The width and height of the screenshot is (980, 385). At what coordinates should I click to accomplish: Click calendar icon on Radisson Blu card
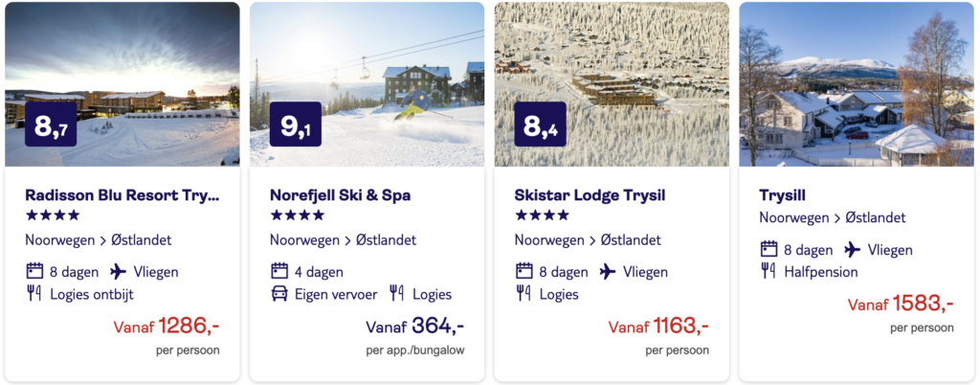[x=34, y=271]
